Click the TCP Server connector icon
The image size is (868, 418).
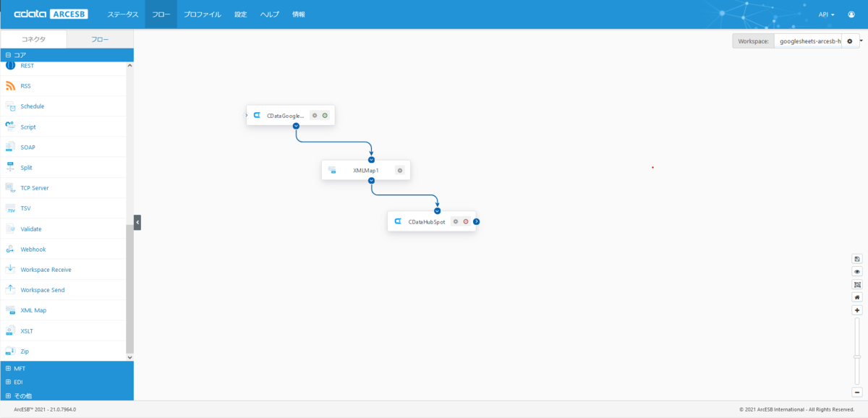[x=10, y=187]
